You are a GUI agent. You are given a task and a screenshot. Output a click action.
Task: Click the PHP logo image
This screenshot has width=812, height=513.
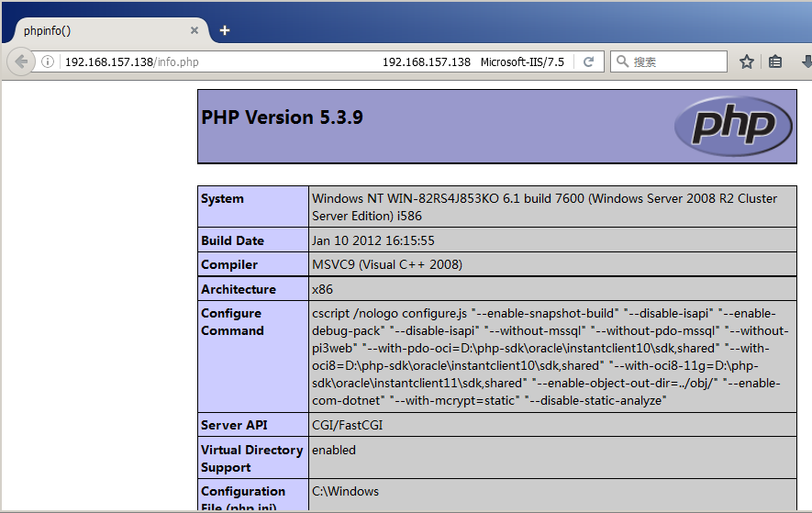pos(733,126)
